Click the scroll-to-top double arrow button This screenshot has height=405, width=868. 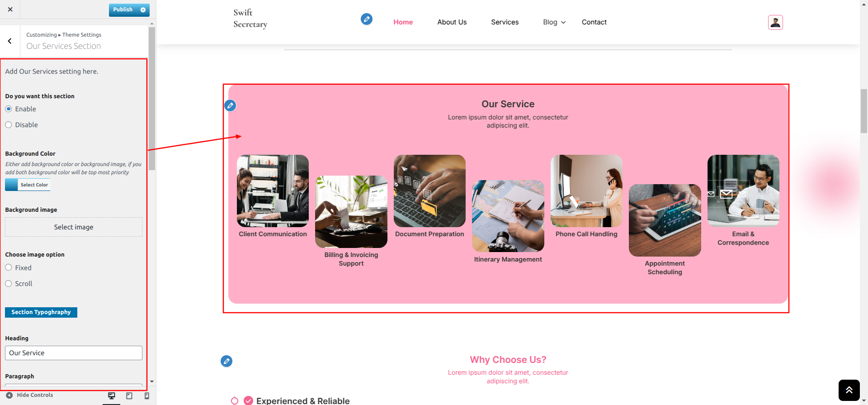pos(849,390)
